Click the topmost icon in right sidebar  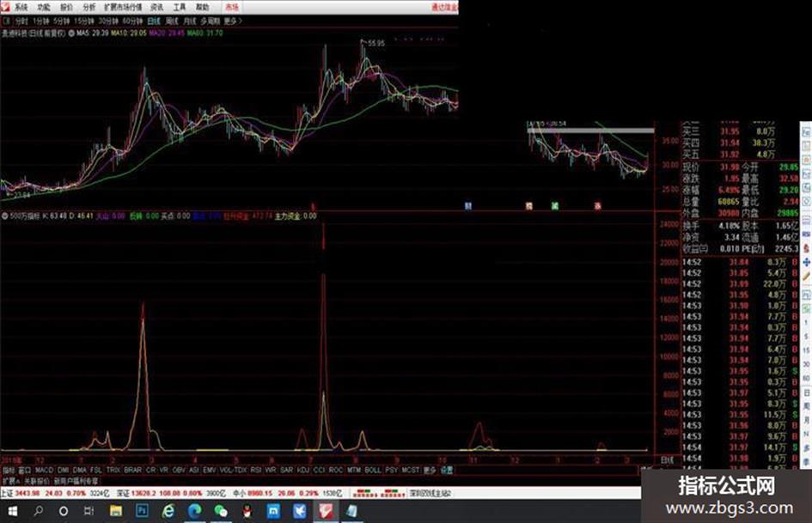pos(806,132)
